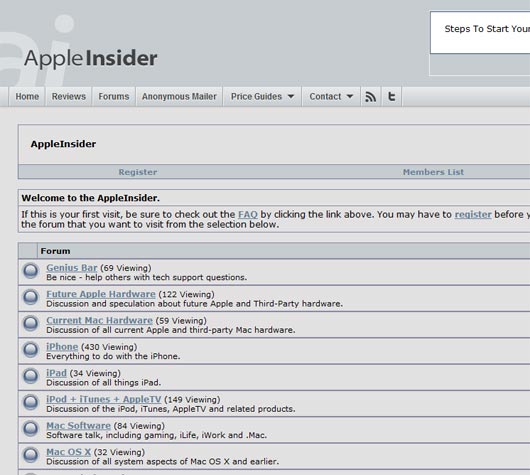
Task: Click the status icon beside Genius Bar
Action: [x=30, y=271]
